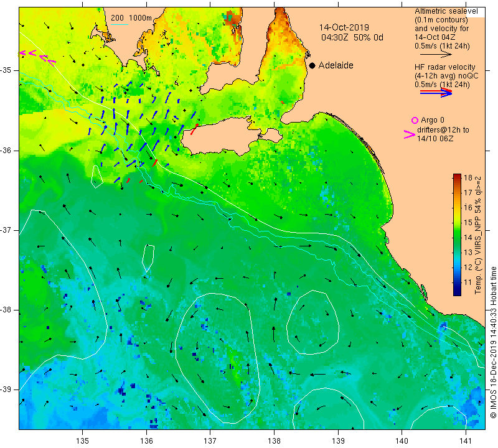
Task: Click the 138 longitude axis label
Action: point(274,441)
